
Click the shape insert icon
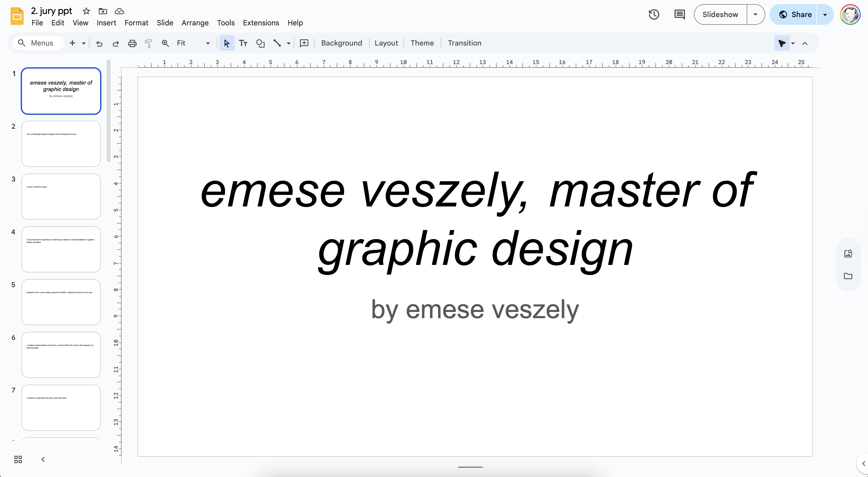tap(260, 43)
